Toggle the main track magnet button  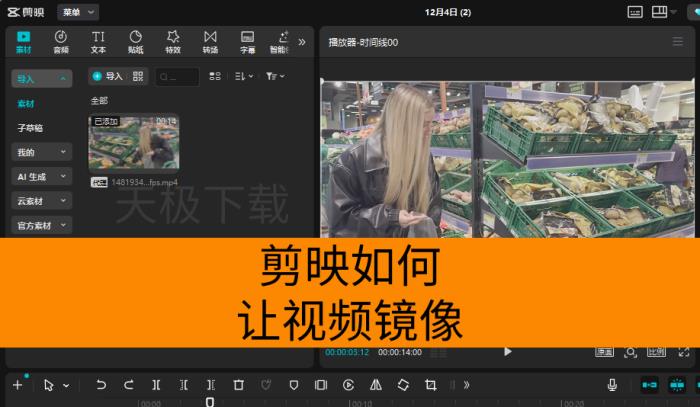649,385
